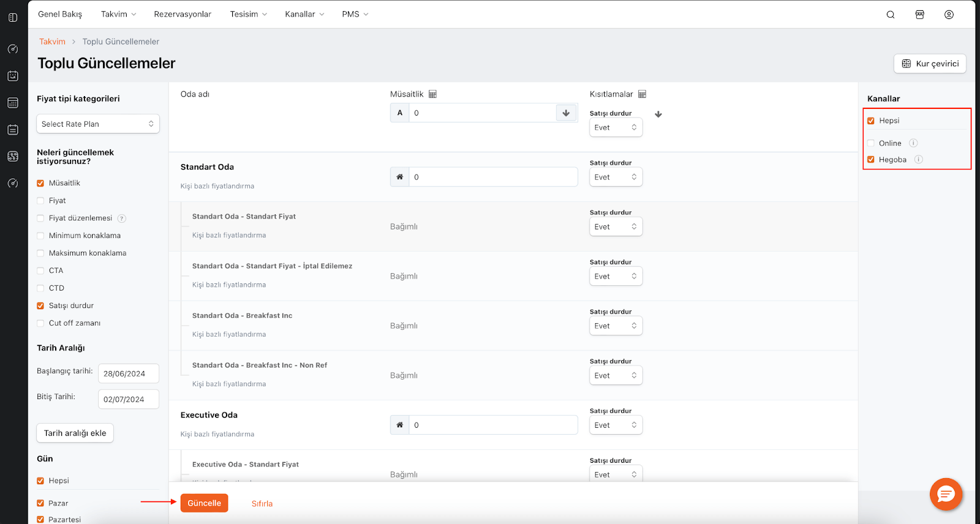Open the user profile icon
Screen dimensions: 980x524
tap(949, 15)
